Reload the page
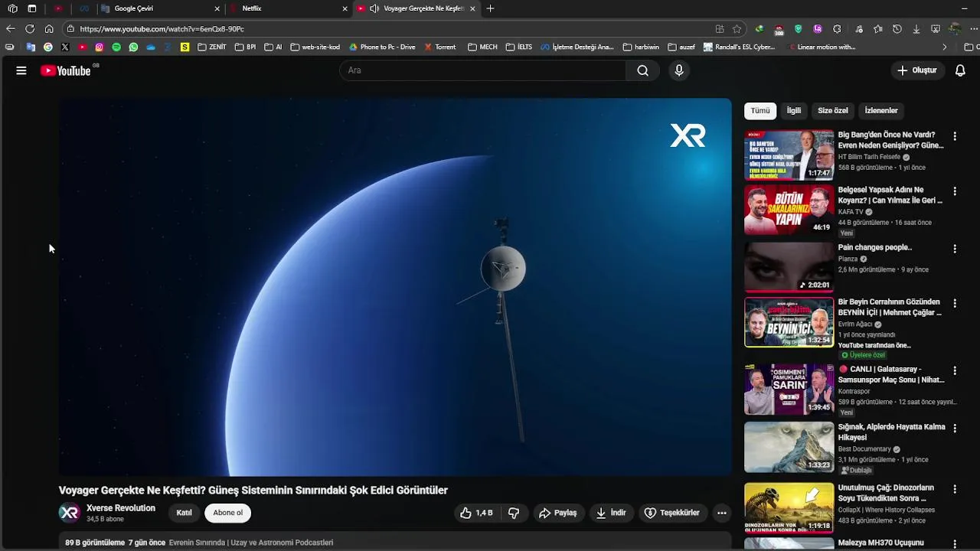 (30, 28)
